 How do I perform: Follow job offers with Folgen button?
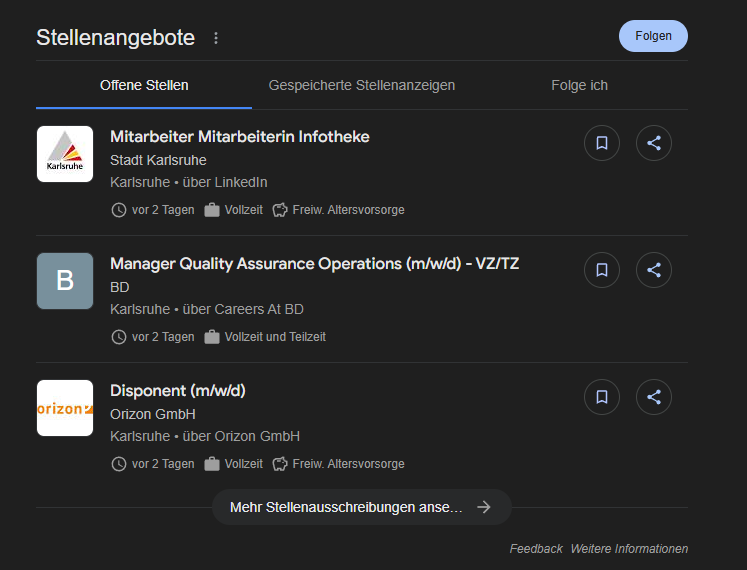click(653, 36)
